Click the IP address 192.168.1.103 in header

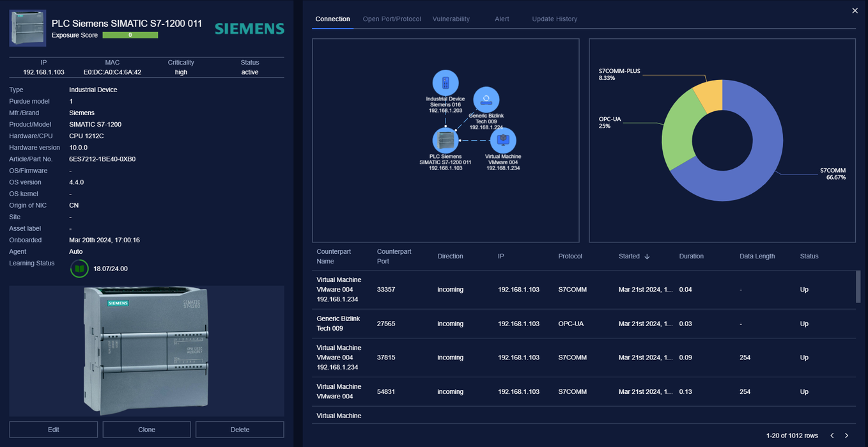tap(43, 72)
